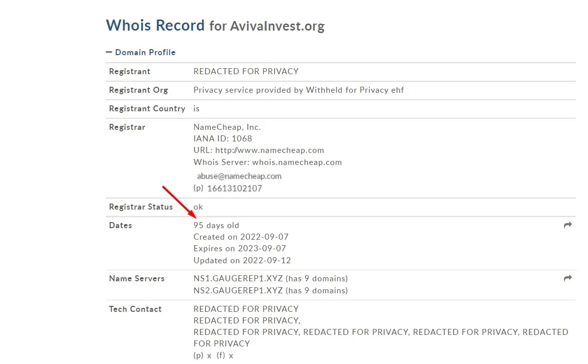Click the Registrar Status 'ok' value
Viewport: 588px width, 364px height.
click(198, 207)
